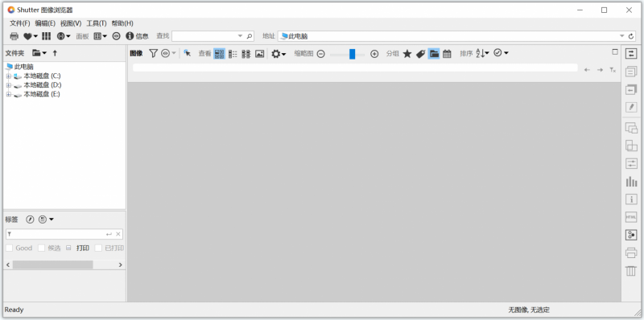Open the 文件(F) menu
This screenshot has width=644, height=320.
click(x=19, y=23)
